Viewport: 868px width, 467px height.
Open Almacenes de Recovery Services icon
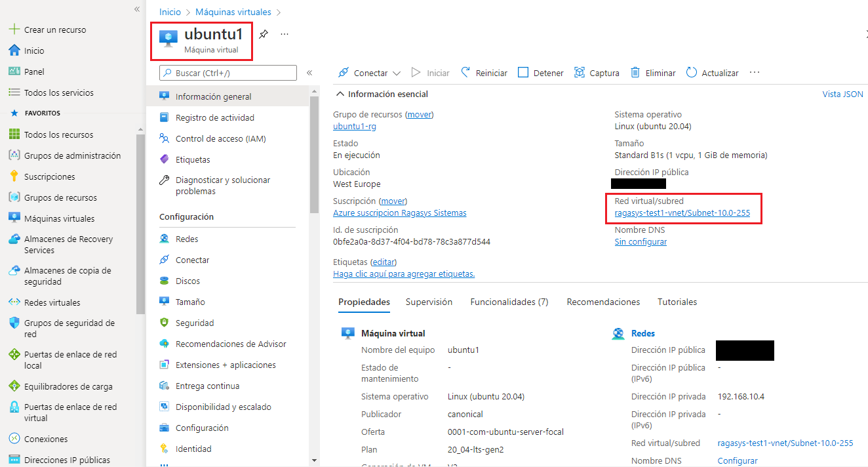click(14, 239)
